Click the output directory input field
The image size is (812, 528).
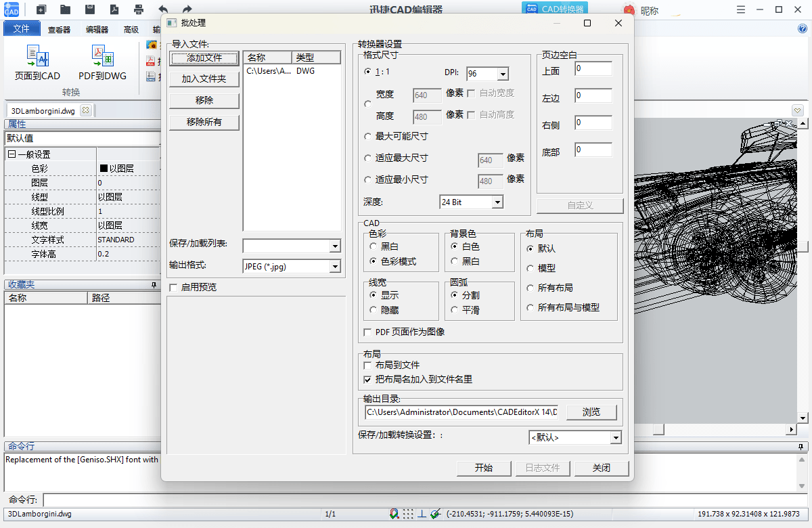(x=460, y=412)
